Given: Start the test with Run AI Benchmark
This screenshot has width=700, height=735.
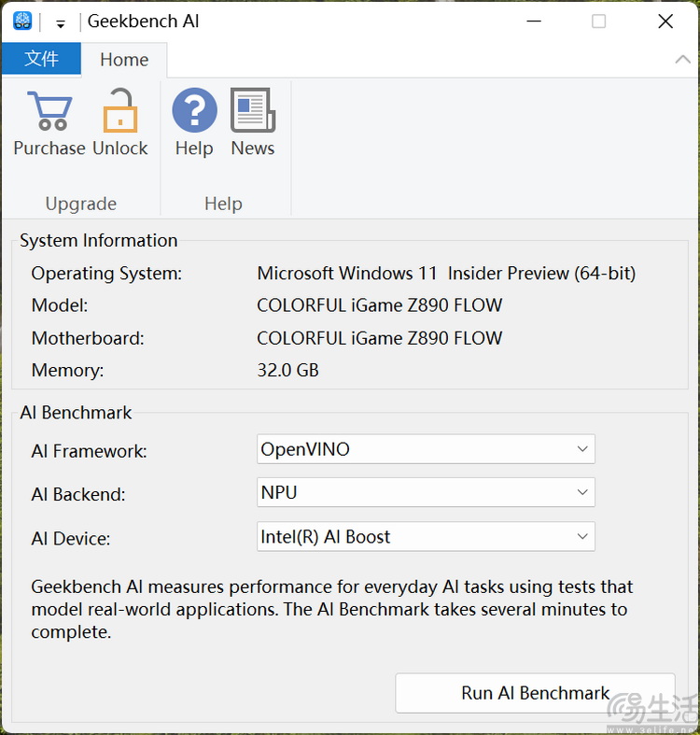Looking at the screenshot, I should pyautogui.click(x=535, y=693).
